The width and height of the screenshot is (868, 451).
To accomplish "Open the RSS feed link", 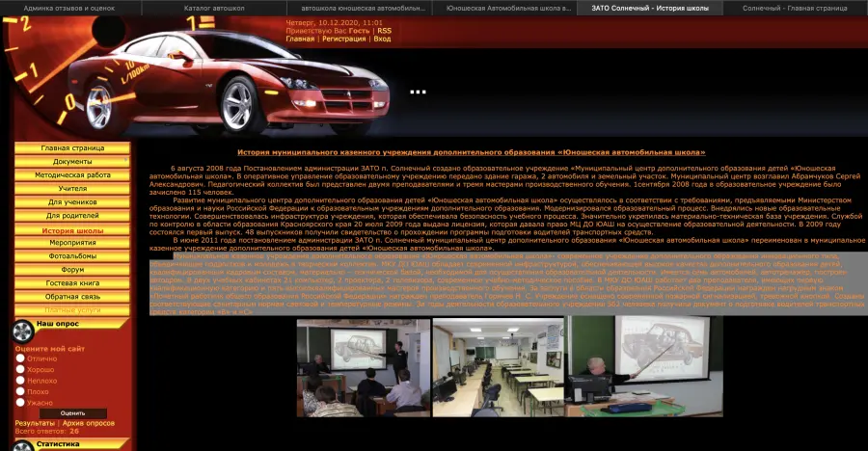I will [x=384, y=31].
